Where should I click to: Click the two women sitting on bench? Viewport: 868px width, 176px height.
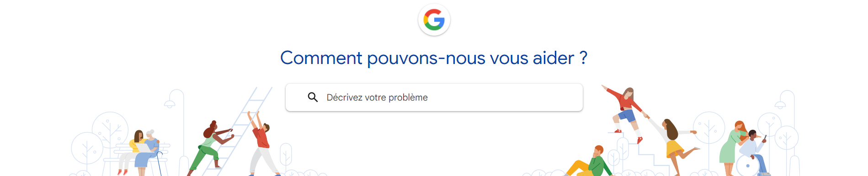(x=138, y=152)
